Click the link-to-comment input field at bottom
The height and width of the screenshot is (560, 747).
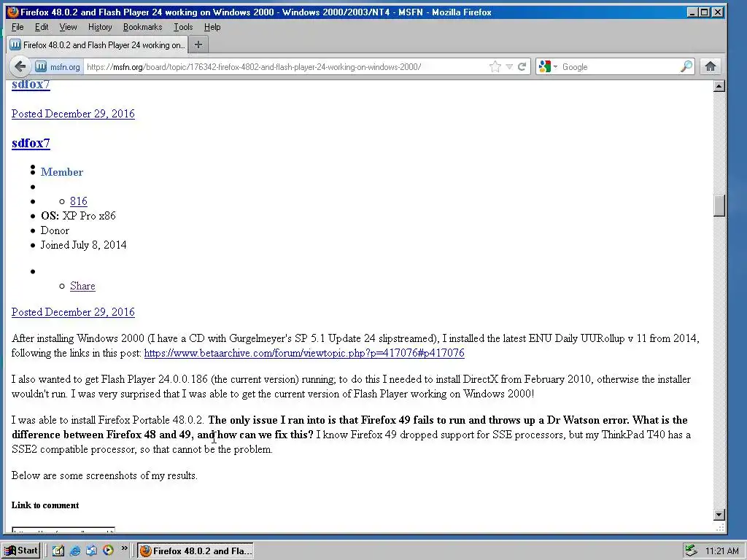[63, 530]
